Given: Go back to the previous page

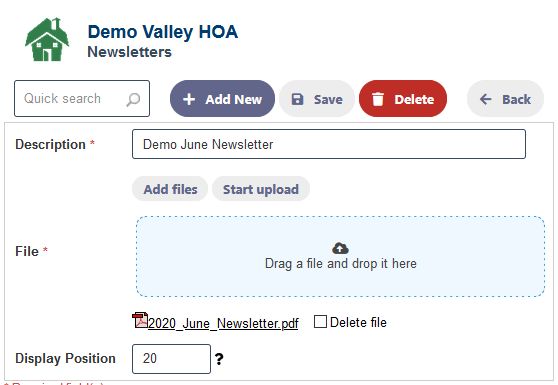Looking at the screenshot, I should tap(505, 99).
